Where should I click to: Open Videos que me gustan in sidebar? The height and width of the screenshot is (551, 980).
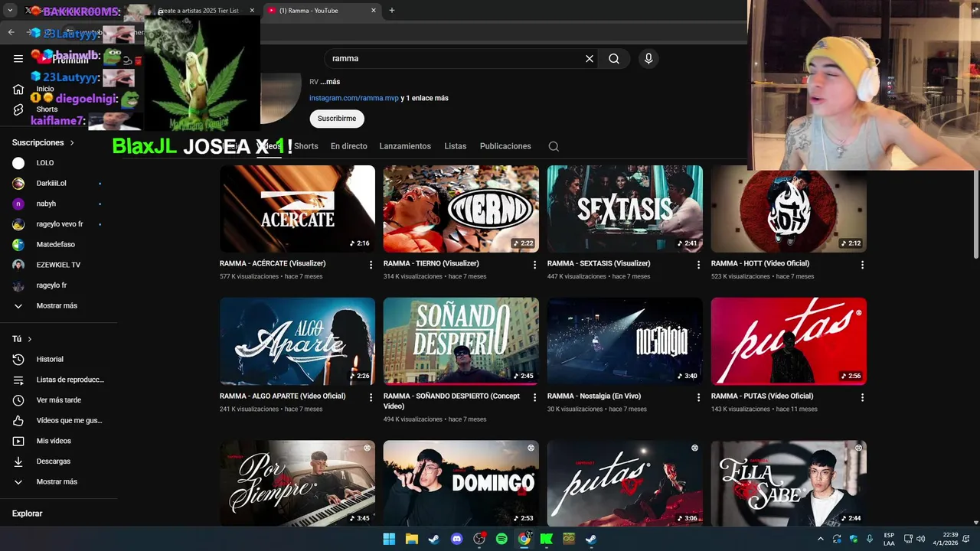click(x=59, y=420)
